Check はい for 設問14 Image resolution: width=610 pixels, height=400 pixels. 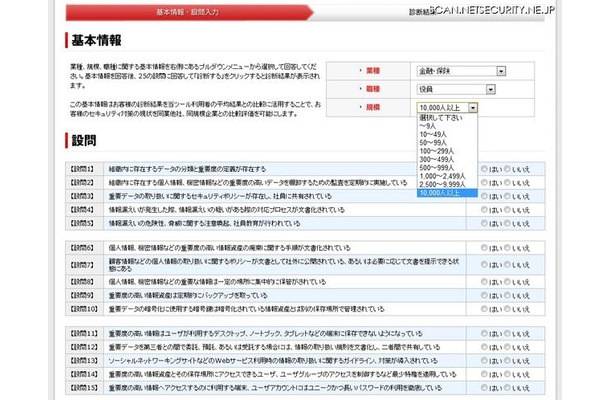click(484, 374)
